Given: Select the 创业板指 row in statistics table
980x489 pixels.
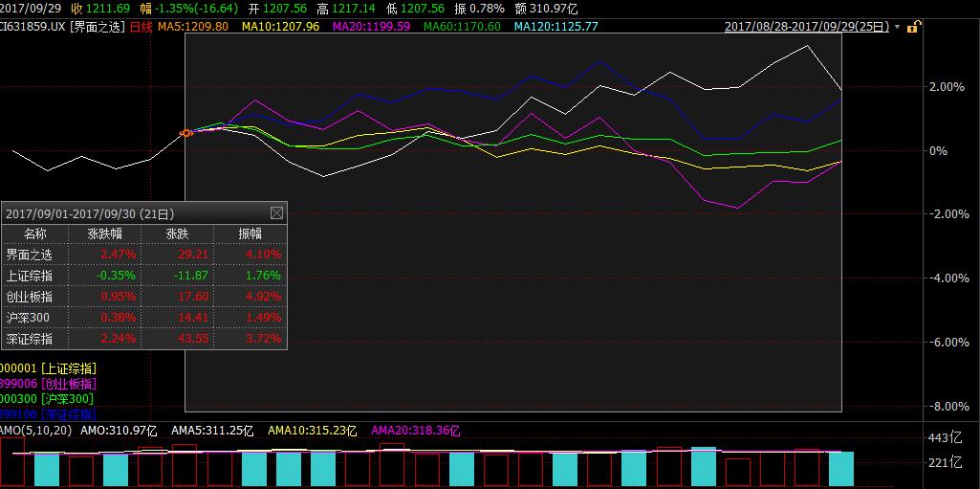Looking at the screenshot, I should point(144,297).
